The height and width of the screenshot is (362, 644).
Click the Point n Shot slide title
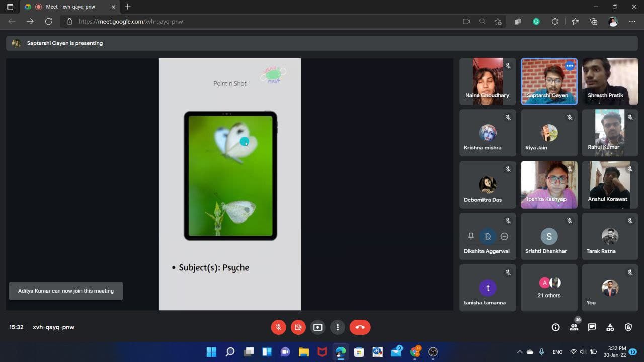click(x=230, y=83)
